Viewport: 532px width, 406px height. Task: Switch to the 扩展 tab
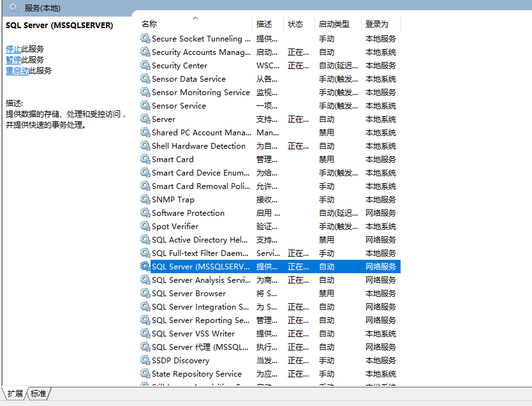click(x=15, y=393)
